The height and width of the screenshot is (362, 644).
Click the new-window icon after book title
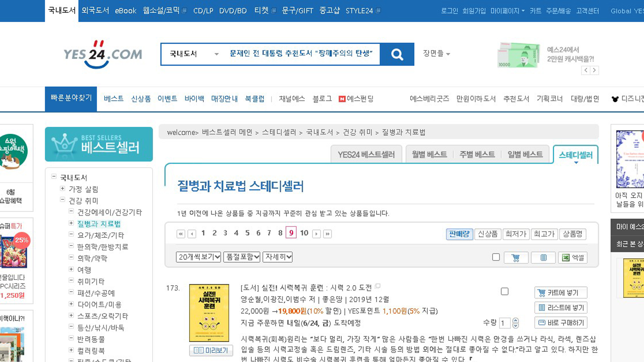pyautogui.click(x=378, y=286)
